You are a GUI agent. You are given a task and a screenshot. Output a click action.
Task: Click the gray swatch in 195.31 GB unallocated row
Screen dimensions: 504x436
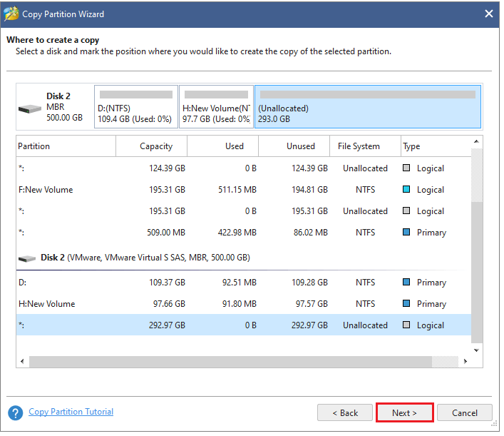(x=406, y=211)
